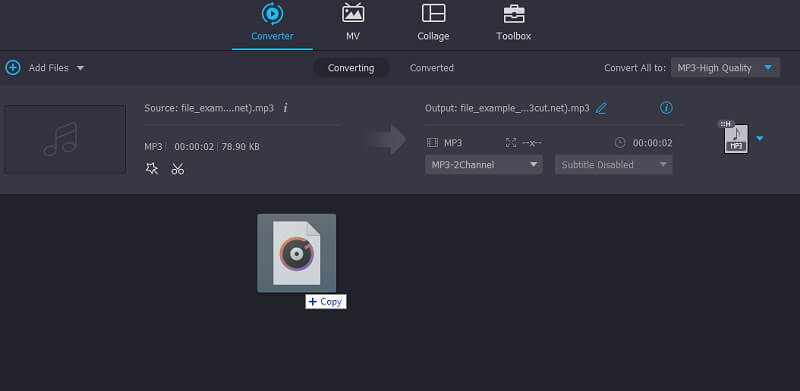Click the audio file music note thumbnail
800x391 pixels.
tap(65, 139)
